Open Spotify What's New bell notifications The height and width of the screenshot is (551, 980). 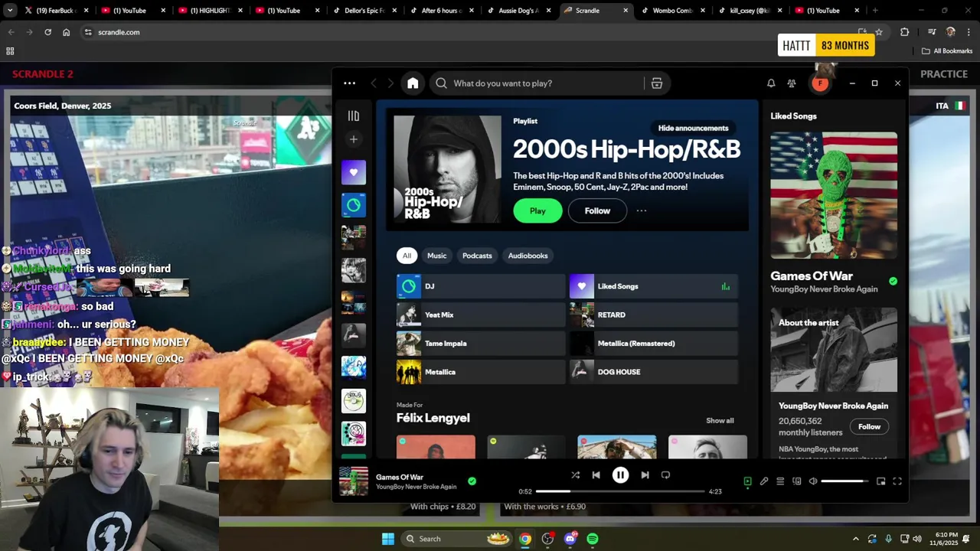[771, 83]
